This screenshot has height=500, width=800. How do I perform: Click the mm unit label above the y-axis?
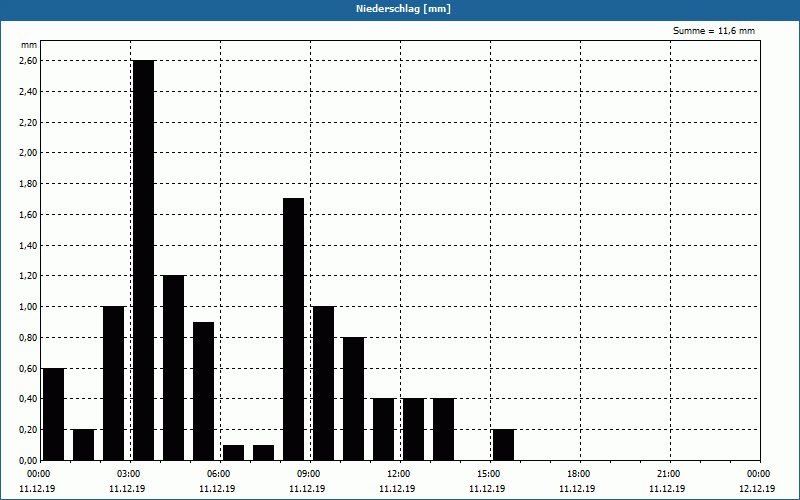(29, 45)
